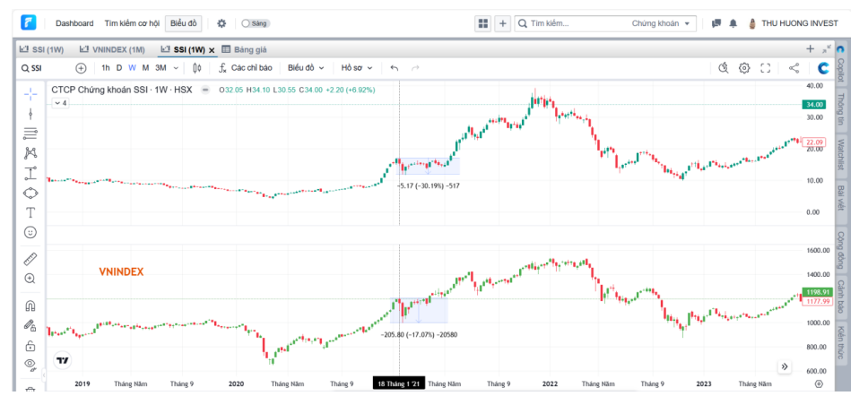Redo the chart action
Image resolution: width=868 pixels, height=413 pixels.
pos(415,68)
